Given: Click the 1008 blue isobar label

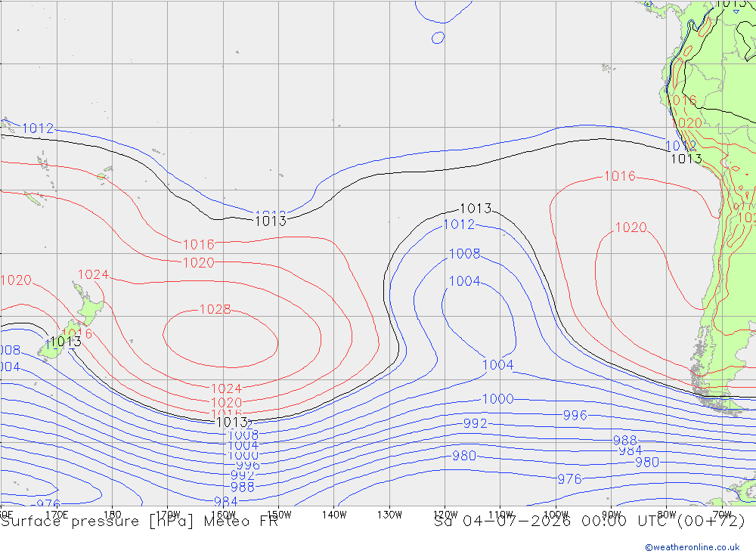Looking at the screenshot, I should click(x=464, y=254).
